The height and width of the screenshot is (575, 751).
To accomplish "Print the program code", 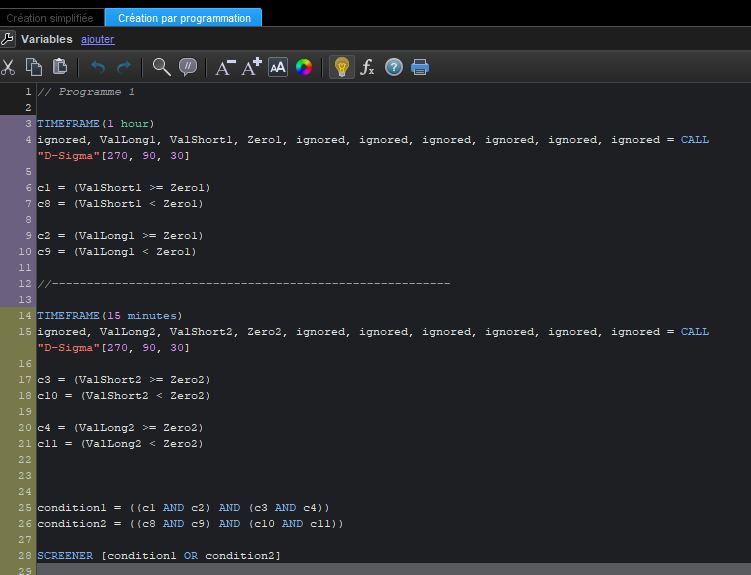I will pos(420,67).
